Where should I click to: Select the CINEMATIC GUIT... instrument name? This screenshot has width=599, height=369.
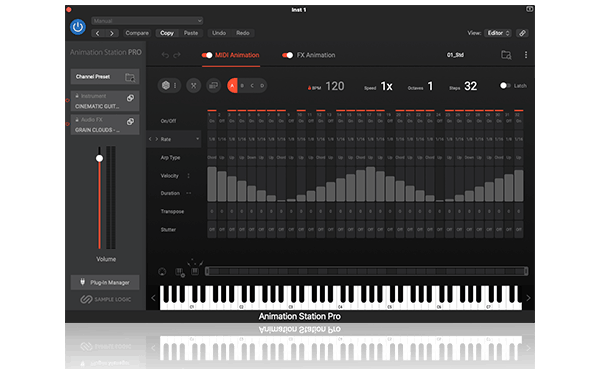(x=97, y=106)
